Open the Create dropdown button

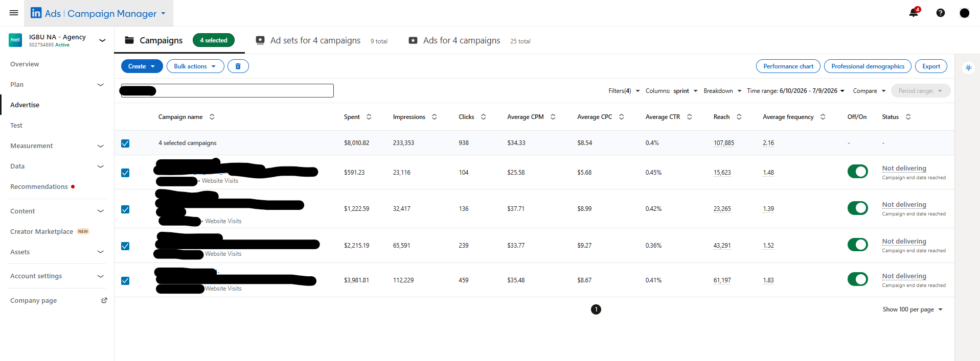click(142, 66)
